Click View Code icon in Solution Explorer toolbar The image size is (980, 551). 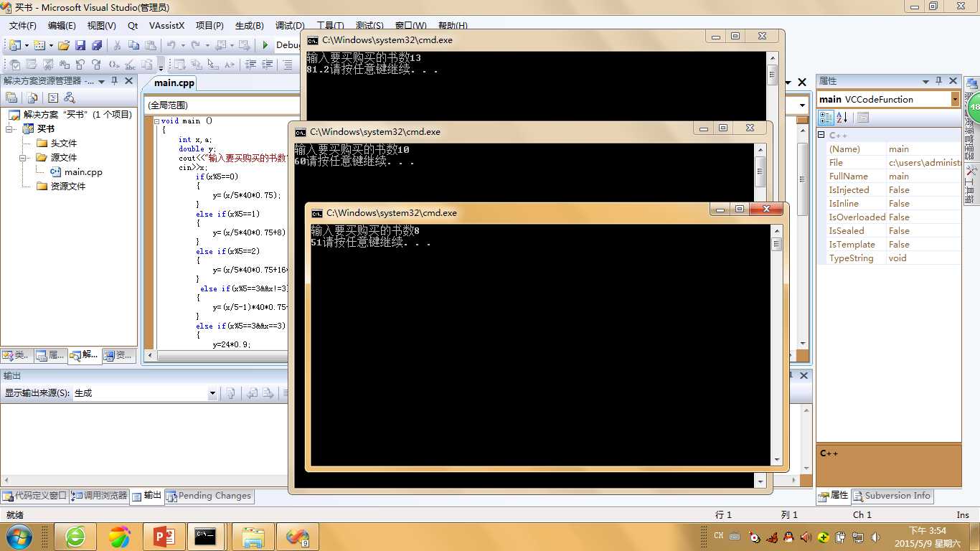tap(52, 98)
